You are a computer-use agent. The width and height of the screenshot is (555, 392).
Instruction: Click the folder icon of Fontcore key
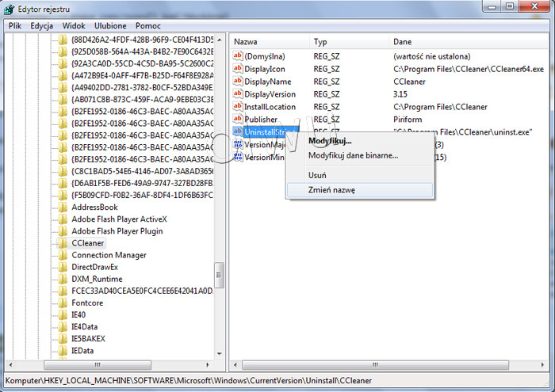pyautogui.click(x=63, y=303)
